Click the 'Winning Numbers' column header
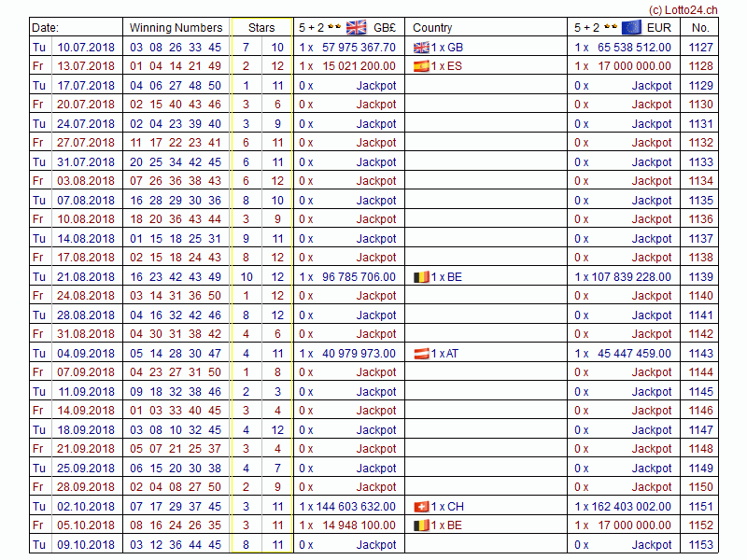The image size is (747, 560). coord(176,28)
